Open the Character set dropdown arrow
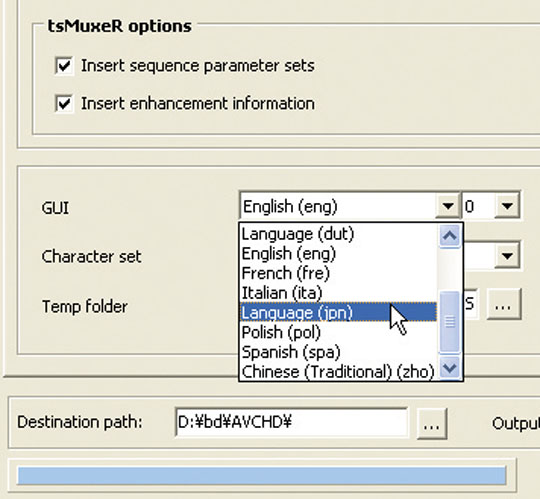The width and height of the screenshot is (540, 499). [x=507, y=256]
